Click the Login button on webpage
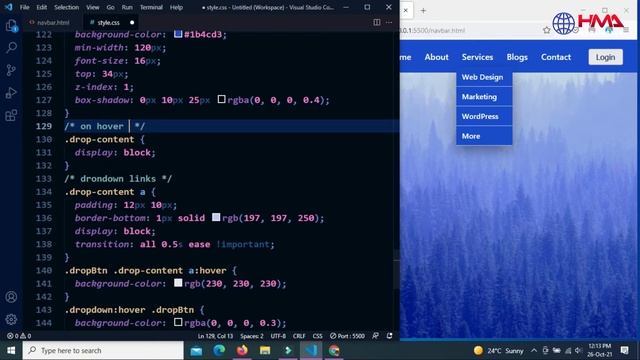The width and height of the screenshot is (640, 360). click(605, 57)
